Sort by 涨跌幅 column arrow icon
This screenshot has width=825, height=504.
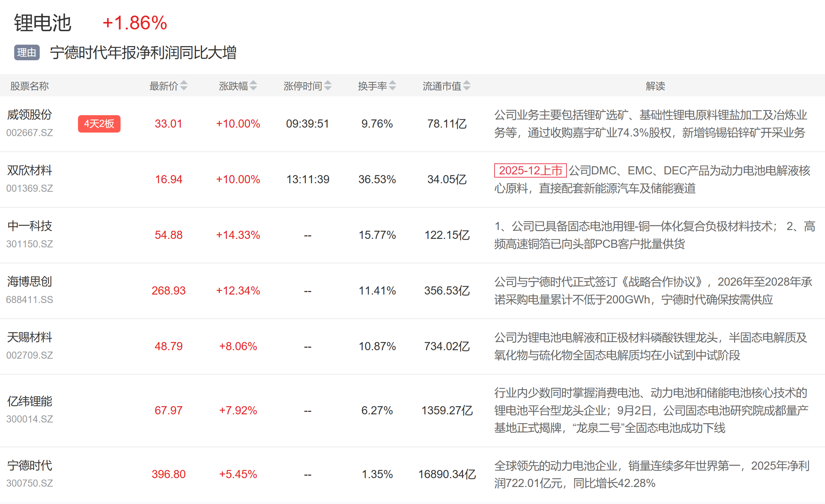tap(253, 85)
